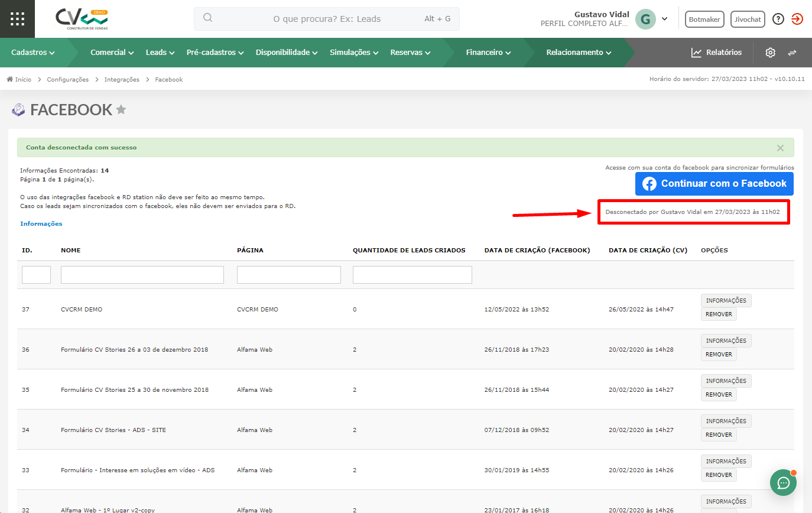The height and width of the screenshot is (513, 812).
Task: Click the row name 'CVCRM DEMO'
Action: [82, 309]
